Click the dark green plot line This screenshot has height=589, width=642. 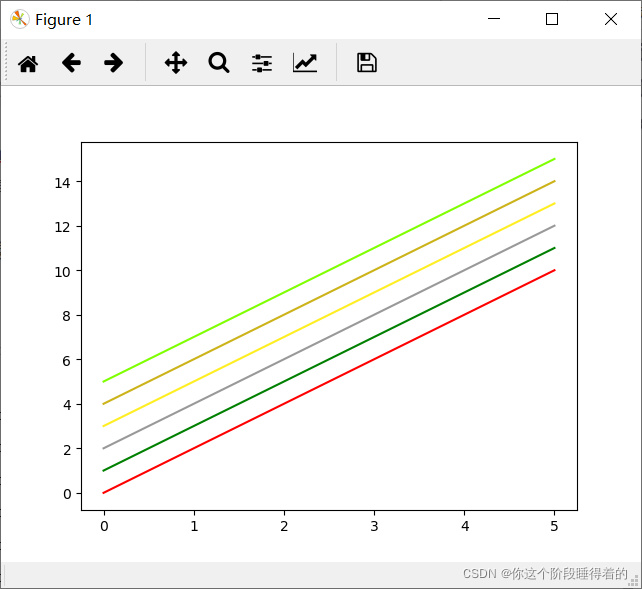[329, 359]
